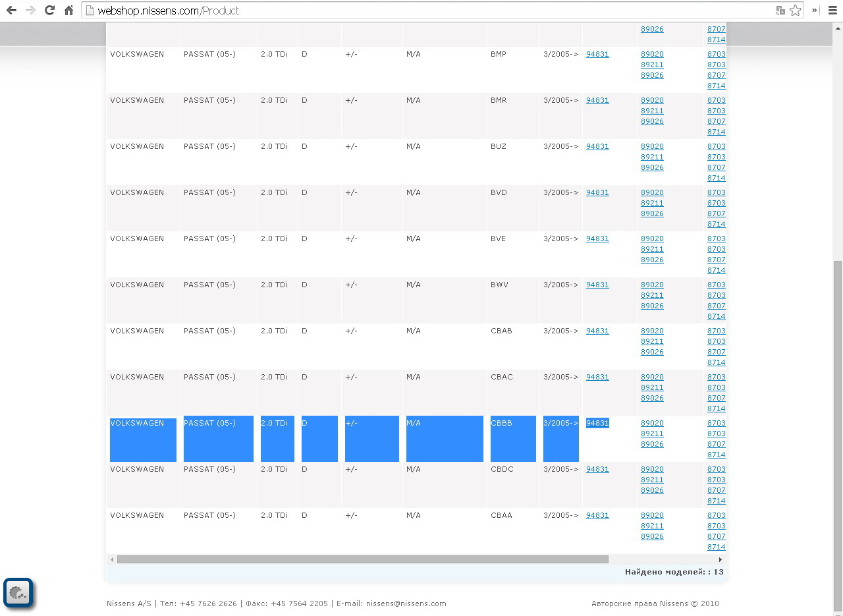Click M/A cell in the CBDC row
The image size is (843, 616).
point(413,469)
